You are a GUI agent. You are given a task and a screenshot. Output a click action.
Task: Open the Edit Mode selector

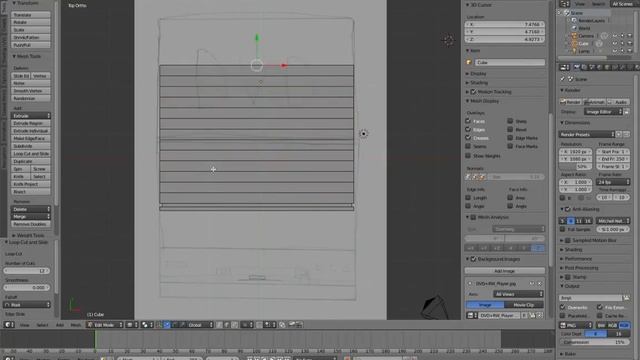105,325
